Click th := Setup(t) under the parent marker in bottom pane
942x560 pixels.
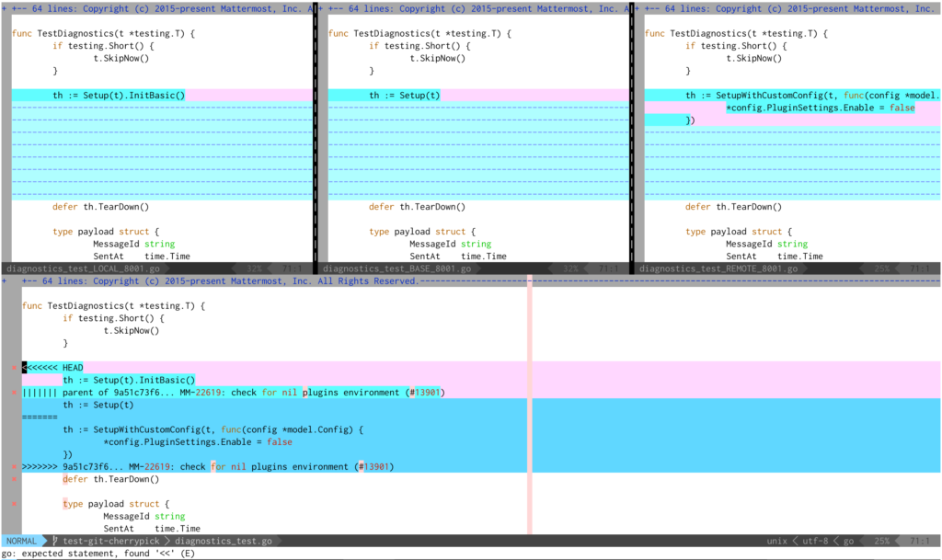[x=98, y=405]
